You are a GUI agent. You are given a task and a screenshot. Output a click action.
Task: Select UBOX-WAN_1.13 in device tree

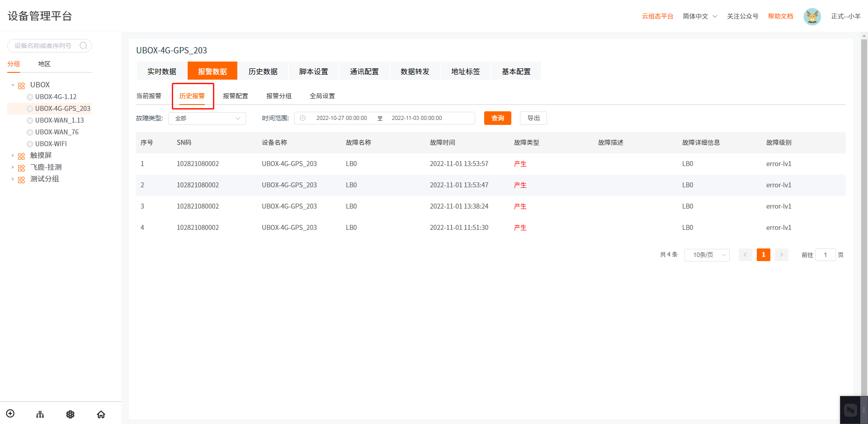click(x=60, y=120)
